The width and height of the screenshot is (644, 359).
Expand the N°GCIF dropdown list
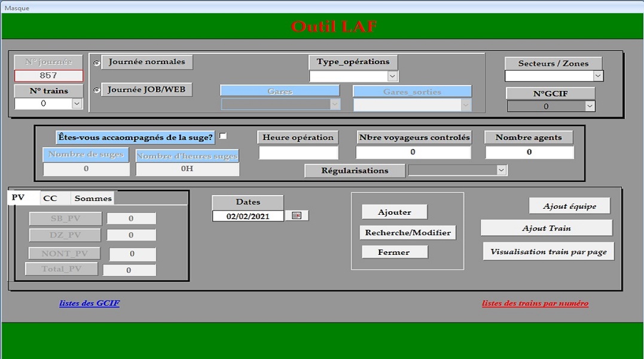point(590,107)
